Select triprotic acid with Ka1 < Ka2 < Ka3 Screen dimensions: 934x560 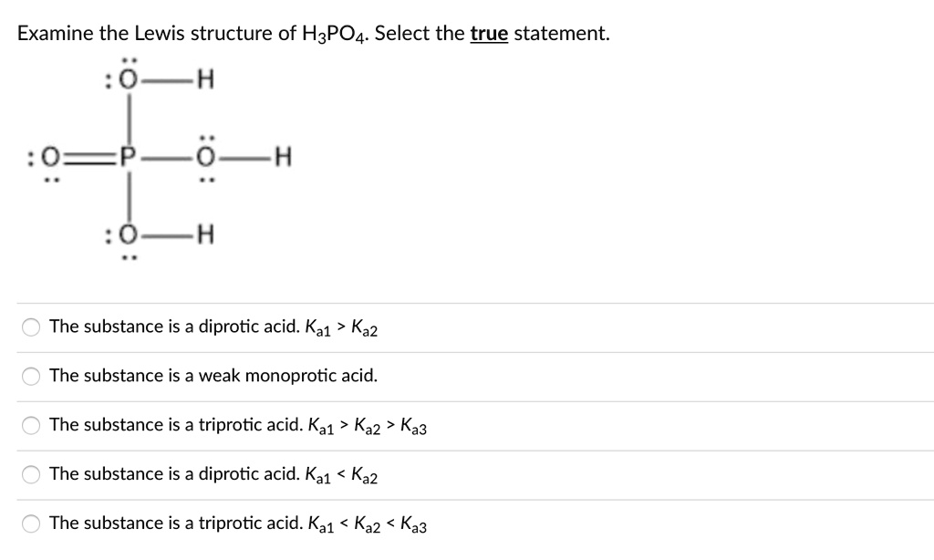click(30, 523)
